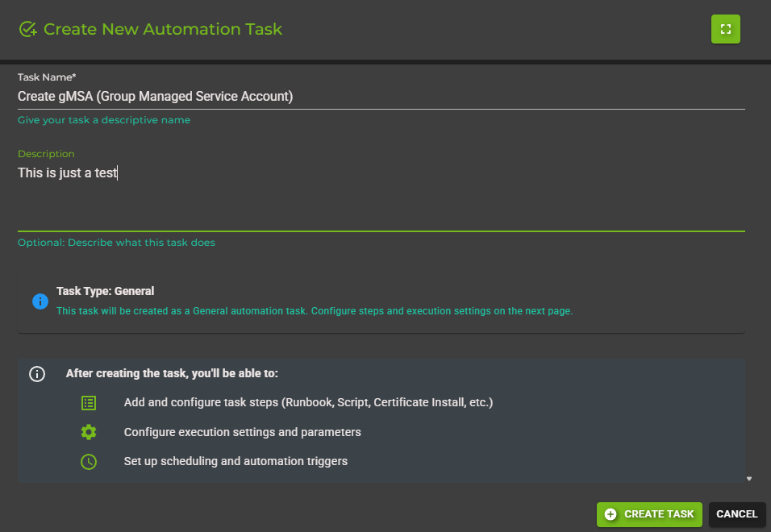Click the scroll-down arrow at the bottom
This screenshot has width=771, height=532.
click(x=748, y=478)
